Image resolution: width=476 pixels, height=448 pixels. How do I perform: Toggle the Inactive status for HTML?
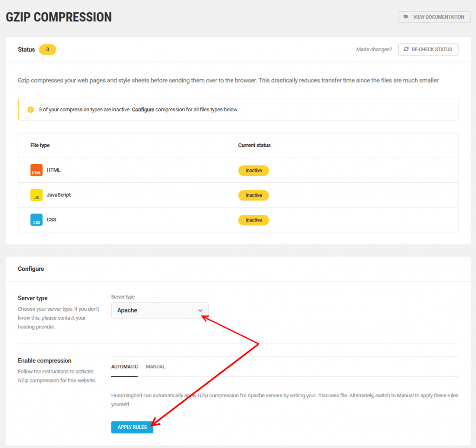253,170
